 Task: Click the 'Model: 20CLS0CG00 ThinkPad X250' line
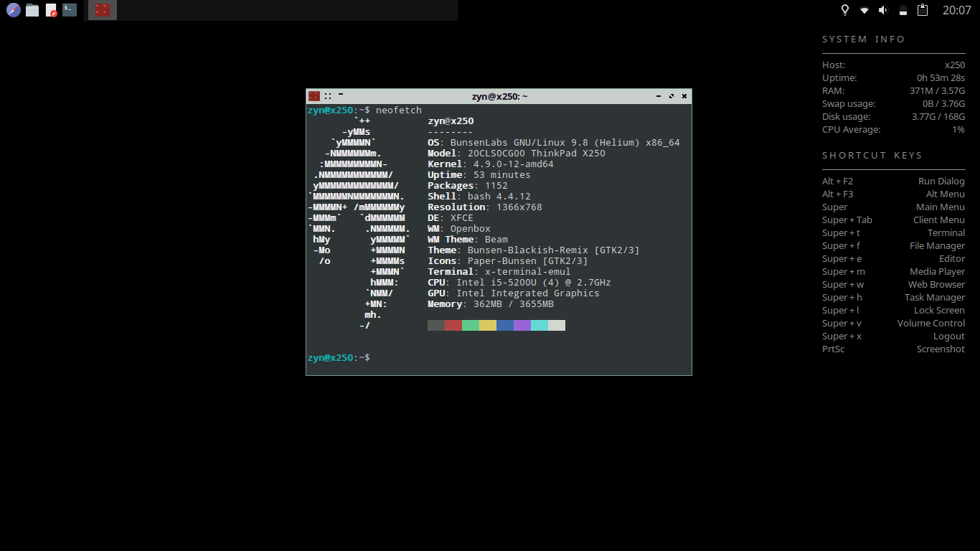pos(517,154)
